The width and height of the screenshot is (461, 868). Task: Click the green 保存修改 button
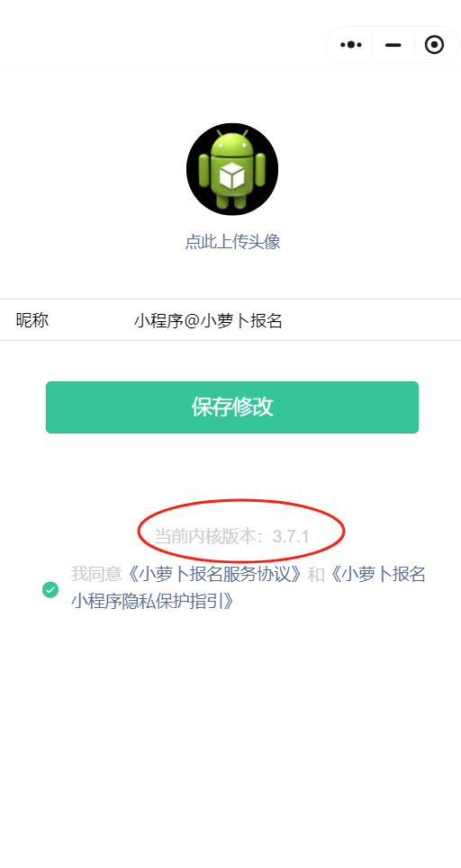click(x=232, y=407)
